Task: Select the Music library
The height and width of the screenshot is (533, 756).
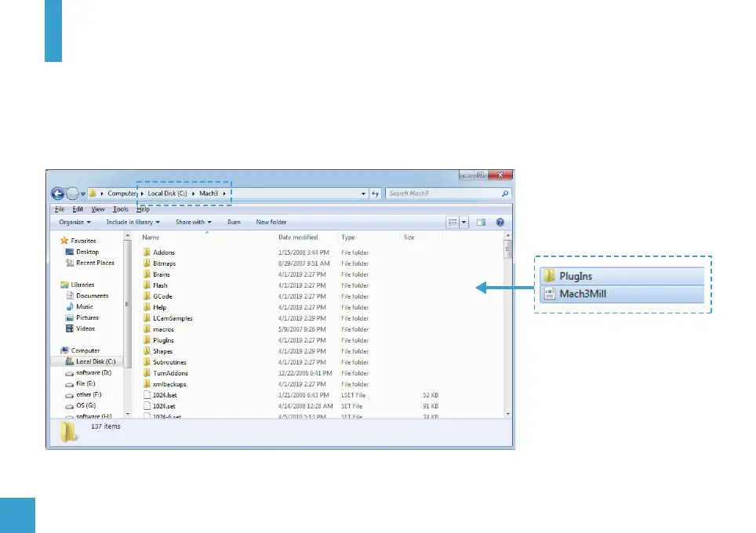Action: [x=84, y=306]
